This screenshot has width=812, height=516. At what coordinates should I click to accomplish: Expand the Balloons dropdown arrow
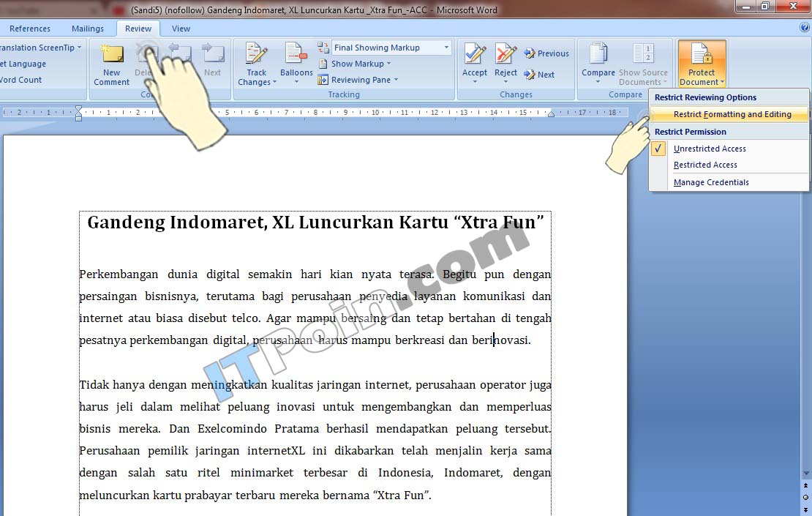click(296, 82)
